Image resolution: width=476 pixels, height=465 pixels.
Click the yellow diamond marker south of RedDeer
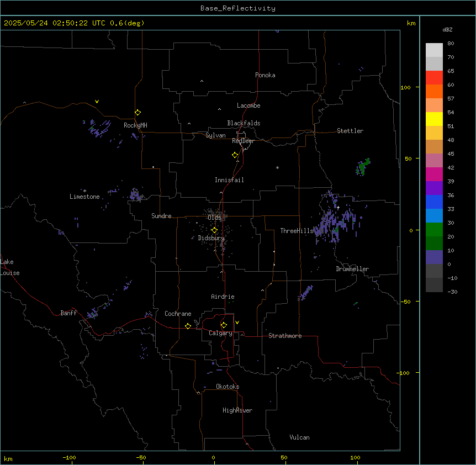coord(235,155)
